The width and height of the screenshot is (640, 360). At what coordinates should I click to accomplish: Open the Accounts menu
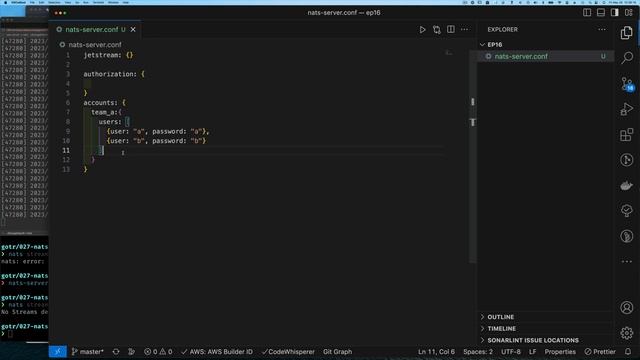tap(627, 307)
